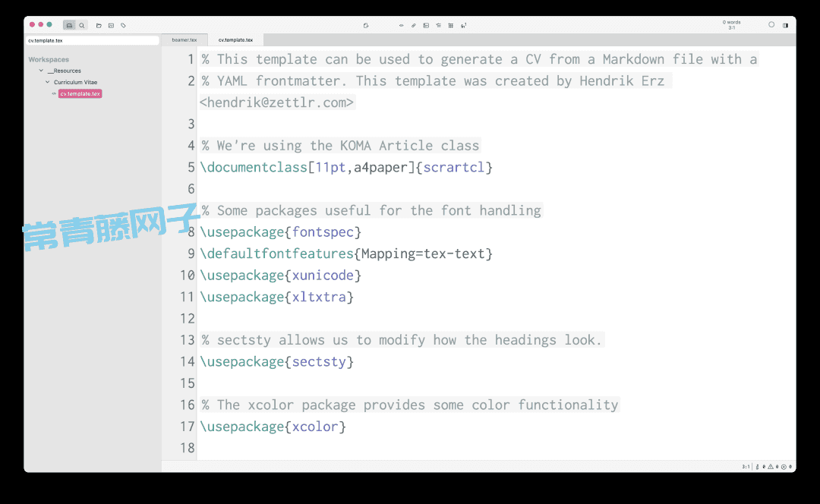Collapse the __Resources folder chevron

click(41, 71)
